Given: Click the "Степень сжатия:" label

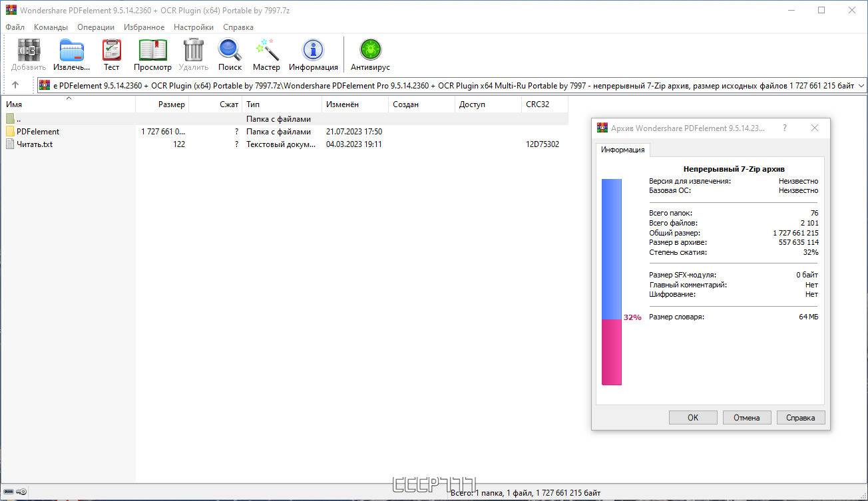Looking at the screenshot, I should (x=678, y=253).
